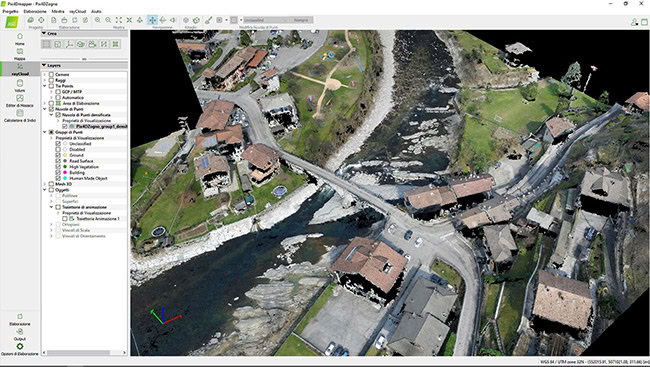
Task: Click the Layers scrollbar right arrow
Action: coord(124,353)
